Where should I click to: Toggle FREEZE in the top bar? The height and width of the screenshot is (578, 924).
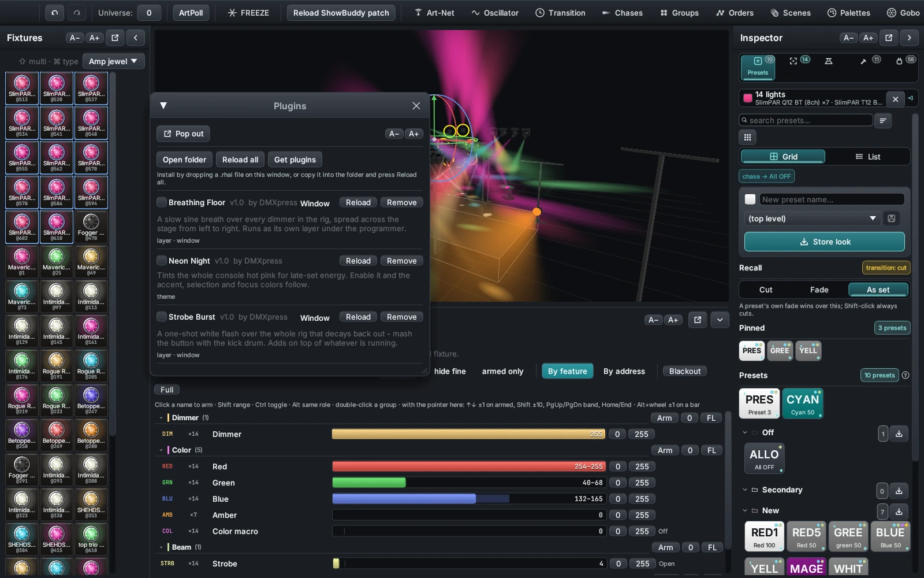(248, 13)
